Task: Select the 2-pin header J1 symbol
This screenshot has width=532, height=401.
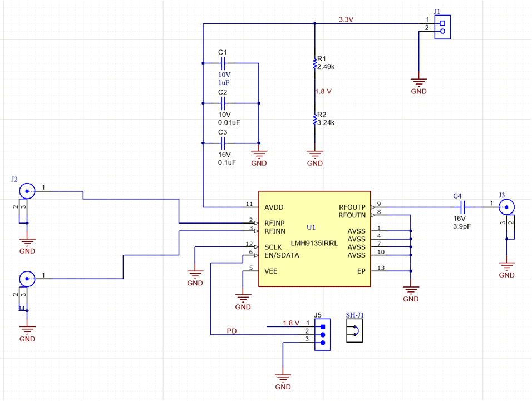Action: tap(441, 27)
